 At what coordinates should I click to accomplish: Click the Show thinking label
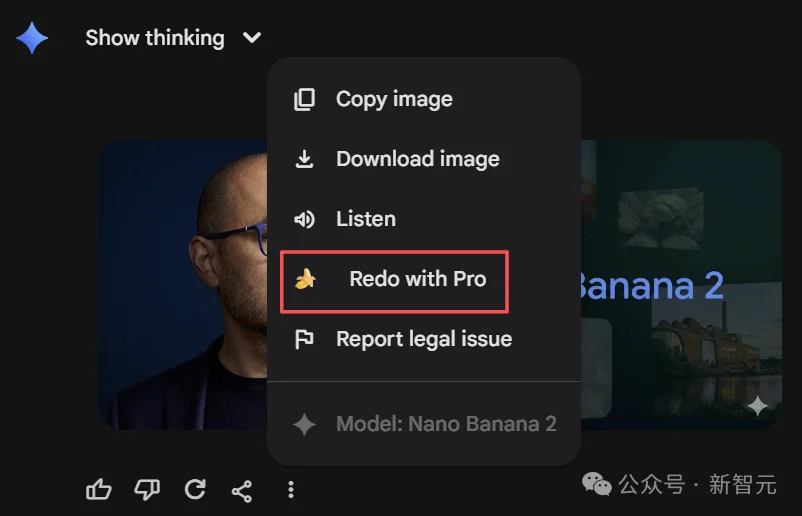[x=155, y=38]
